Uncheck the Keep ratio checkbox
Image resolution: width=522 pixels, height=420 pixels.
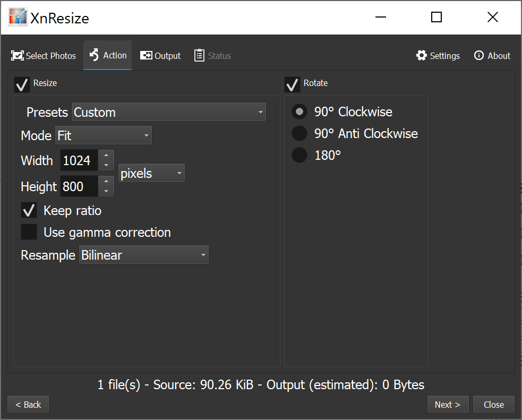(x=29, y=210)
